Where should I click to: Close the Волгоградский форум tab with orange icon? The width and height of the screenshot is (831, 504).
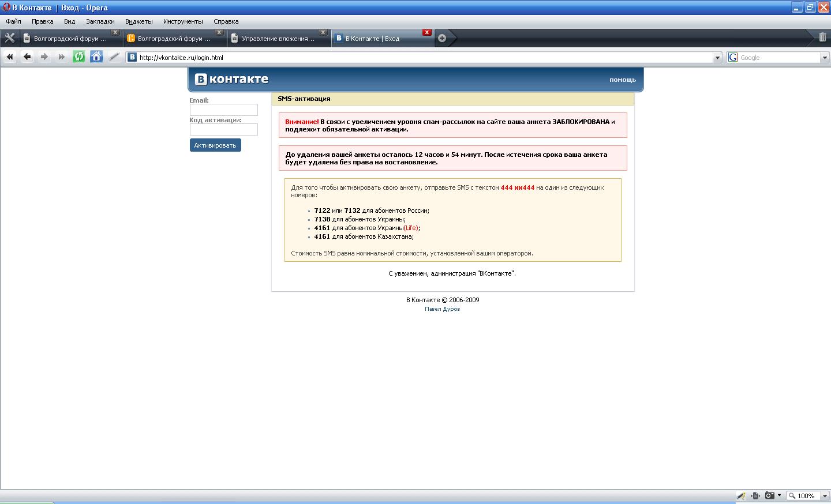tap(219, 33)
